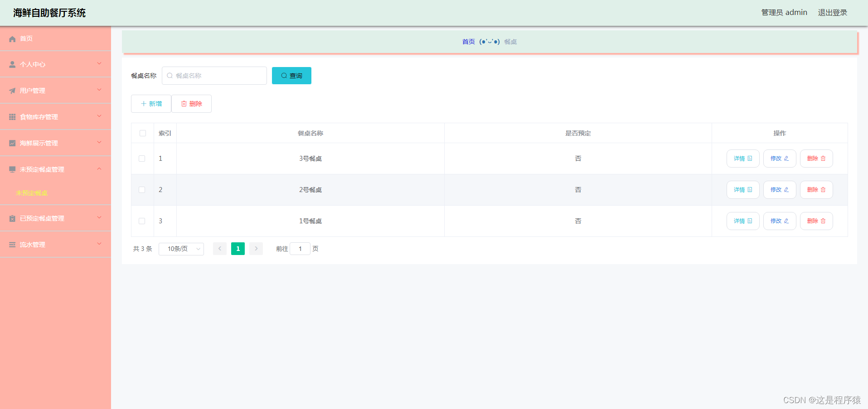Tick the checkbox for 2号餐桌 row
The image size is (868, 409).
(142, 190)
